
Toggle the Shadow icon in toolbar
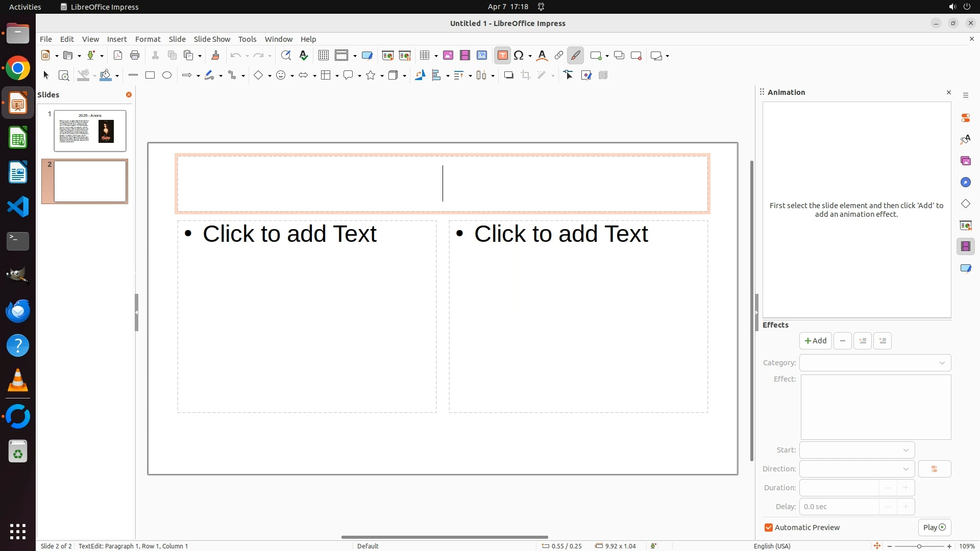pyautogui.click(x=508, y=76)
